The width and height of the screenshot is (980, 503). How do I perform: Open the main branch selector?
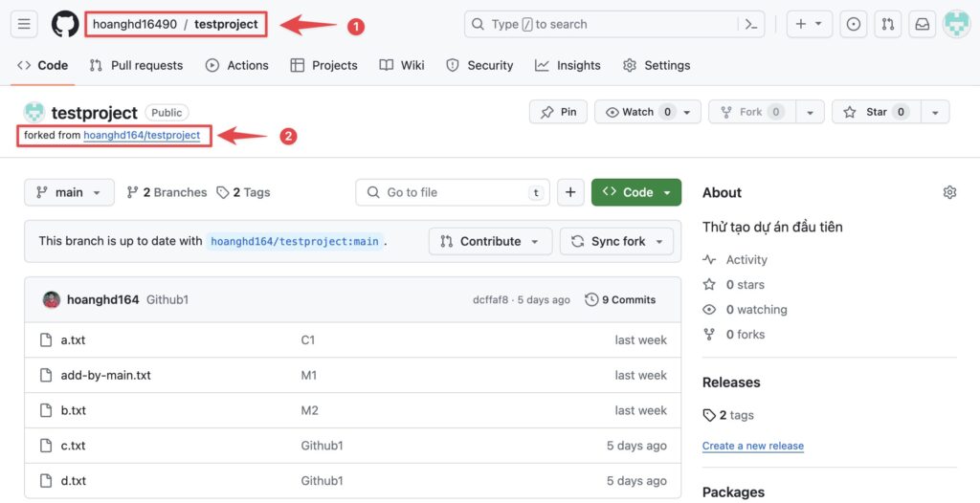tap(69, 192)
